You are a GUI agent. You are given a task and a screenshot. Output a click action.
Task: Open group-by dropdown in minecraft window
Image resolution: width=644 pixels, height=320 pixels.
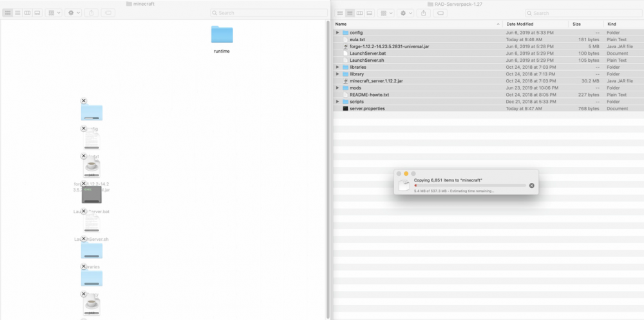click(x=53, y=13)
